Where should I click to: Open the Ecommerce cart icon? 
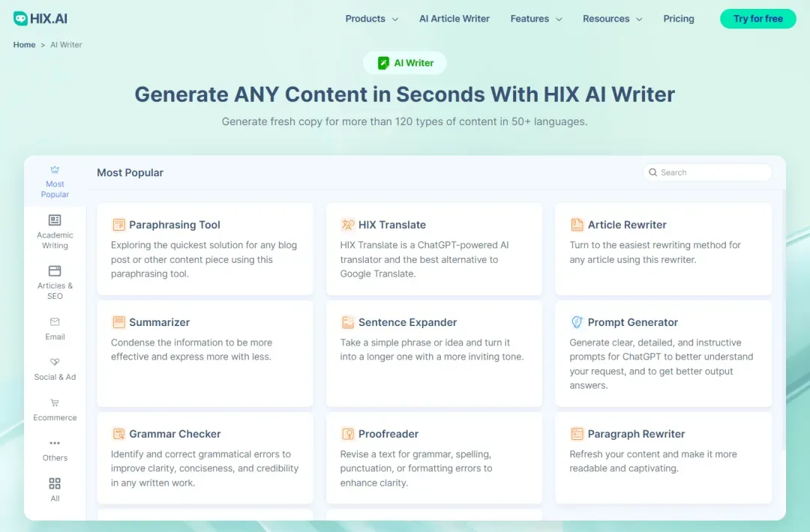pos(55,403)
